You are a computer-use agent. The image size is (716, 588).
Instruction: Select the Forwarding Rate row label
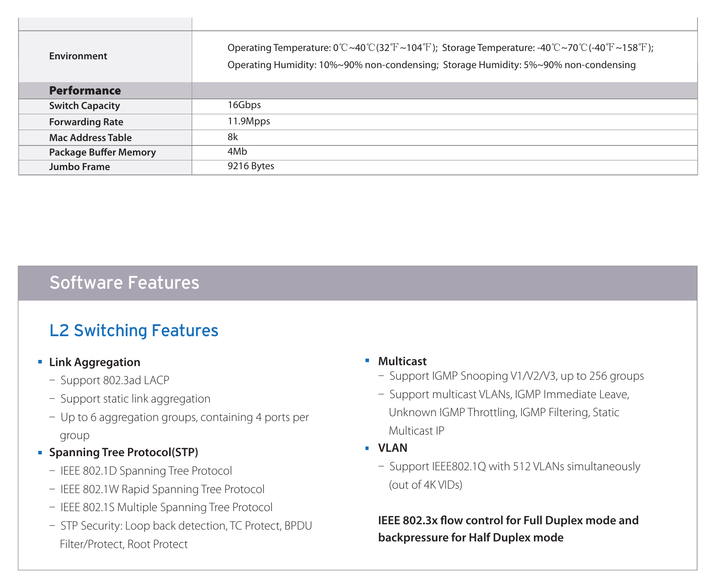(86, 122)
